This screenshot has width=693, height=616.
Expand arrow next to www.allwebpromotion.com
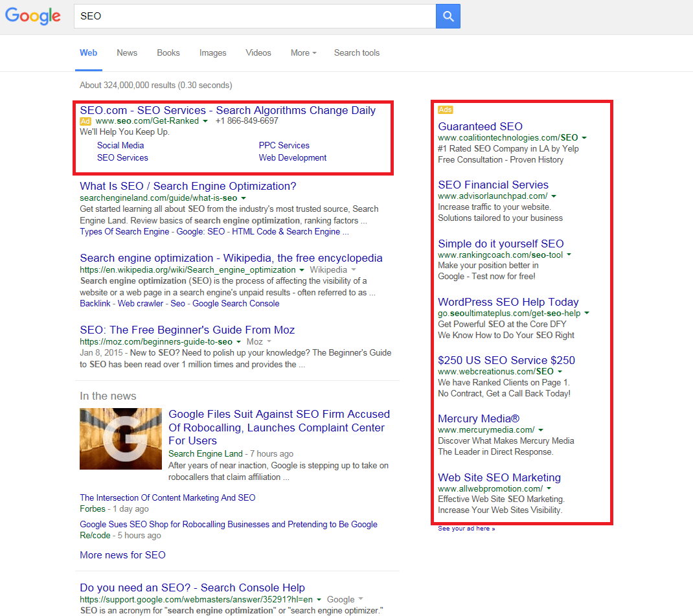point(549,489)
